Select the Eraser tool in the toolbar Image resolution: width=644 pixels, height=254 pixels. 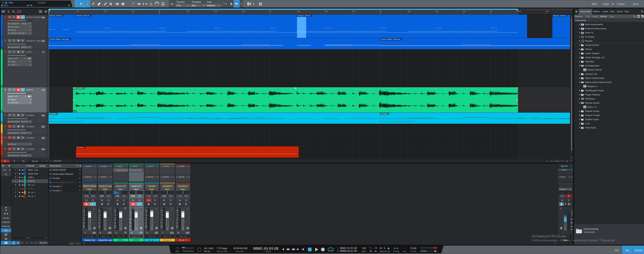pyautogui.click(x=99, y=4)
